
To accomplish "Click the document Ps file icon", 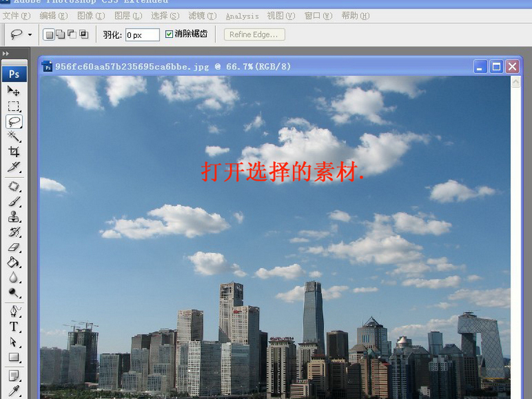I will (47, 66).
